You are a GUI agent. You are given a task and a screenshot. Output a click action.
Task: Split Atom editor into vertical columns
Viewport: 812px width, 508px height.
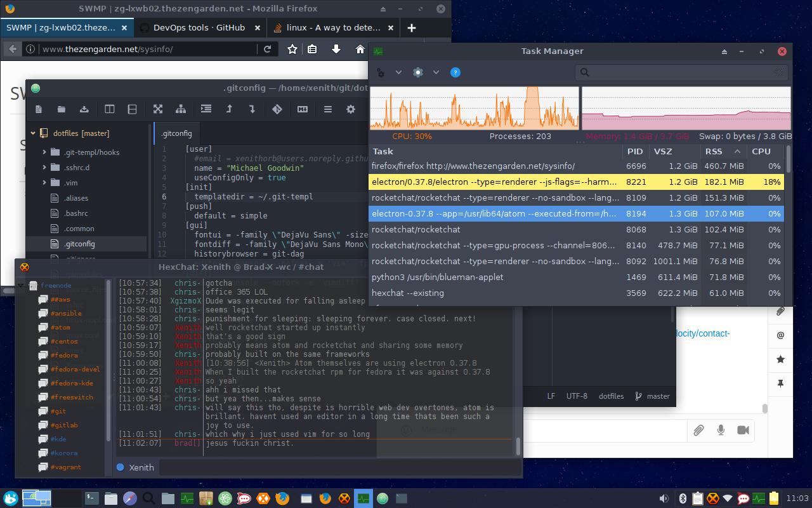[110, 109]
